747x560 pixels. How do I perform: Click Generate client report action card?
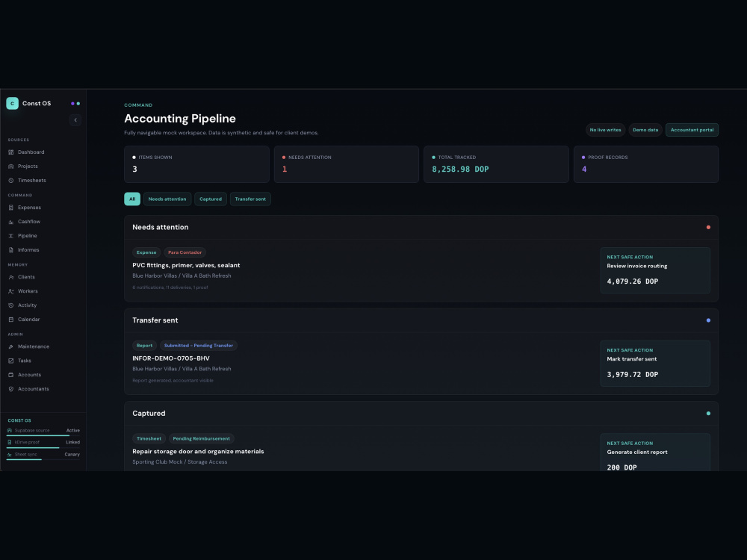coord(655,452)
